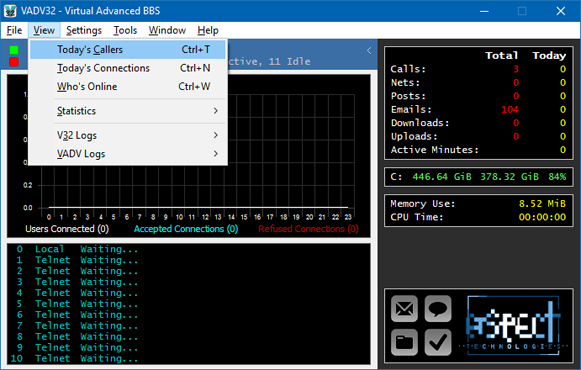
Task: Click the Memory Use 8.52 MiB value
Action: 542,203
